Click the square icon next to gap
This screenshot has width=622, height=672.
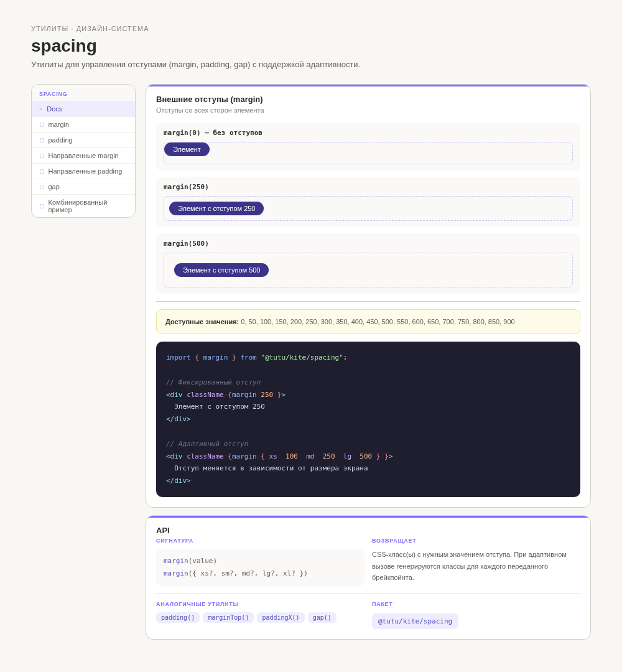tap(42, 187)
